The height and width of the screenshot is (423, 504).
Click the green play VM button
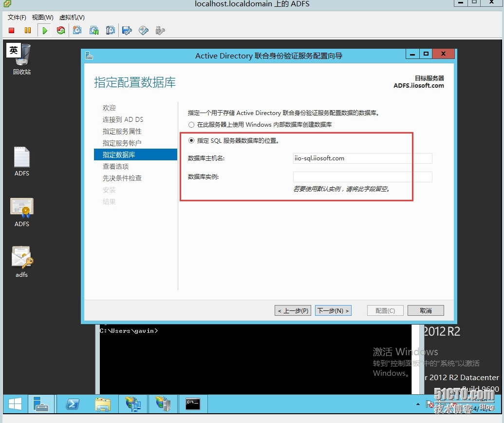pos(45,31)
